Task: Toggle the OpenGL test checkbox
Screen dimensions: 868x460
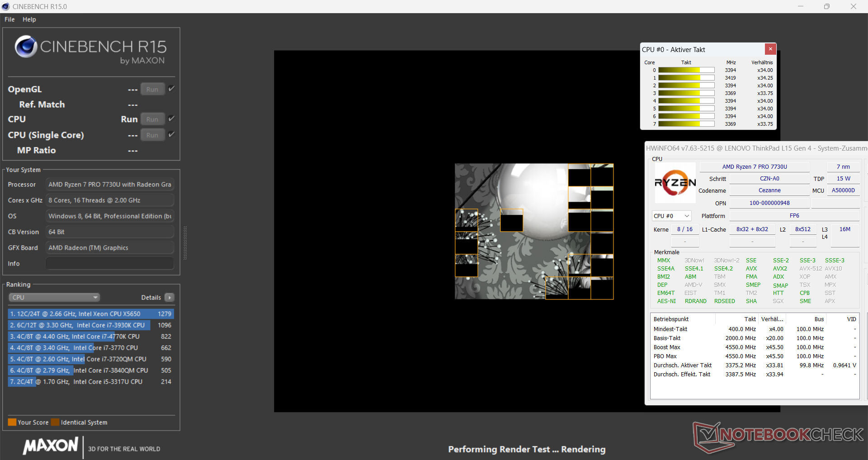Action: pos(171,89)
